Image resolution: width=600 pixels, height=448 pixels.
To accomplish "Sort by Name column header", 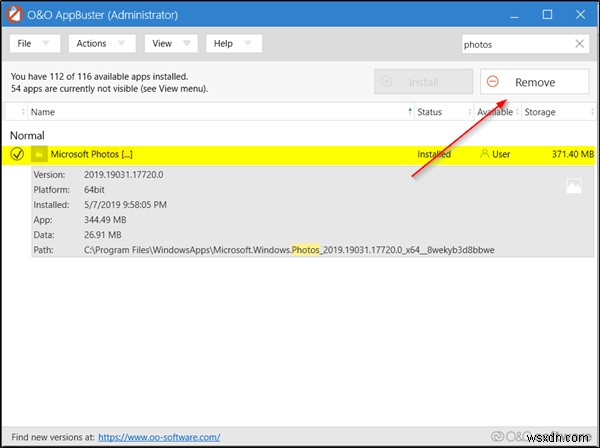I will [220, 112].
